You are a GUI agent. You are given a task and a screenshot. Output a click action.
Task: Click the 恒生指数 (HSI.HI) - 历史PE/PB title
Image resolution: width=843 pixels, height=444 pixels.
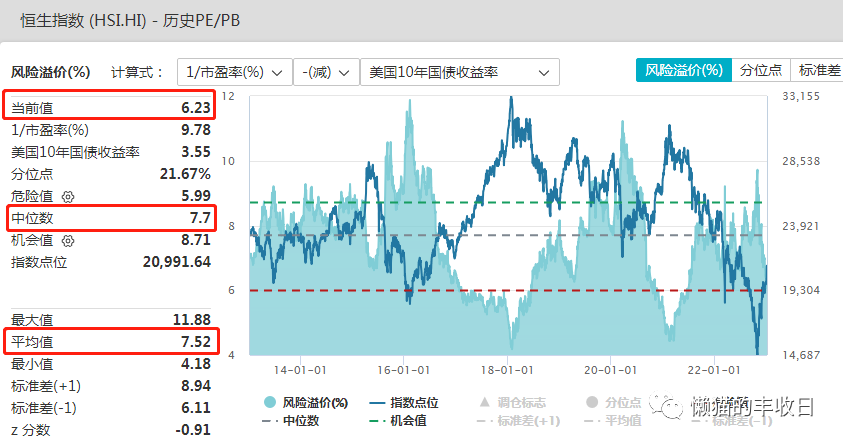pos(130,21)
